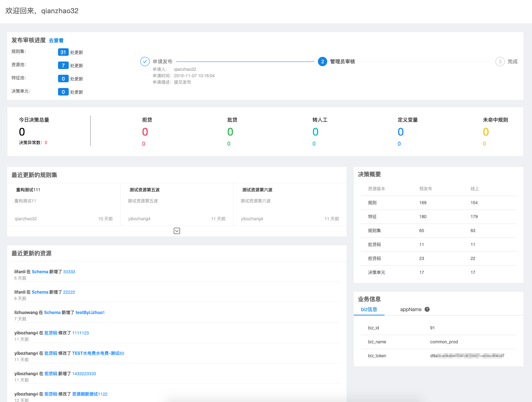Image resolution: width=532 pixels, height=402 pixels.
Task: Click the 转人工 count value
Action: (315, 132)
